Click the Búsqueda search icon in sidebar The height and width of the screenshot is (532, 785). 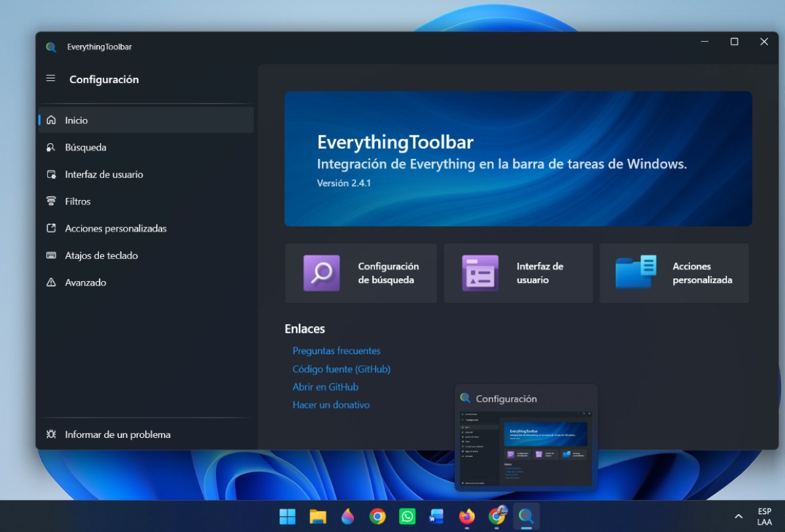(51, 148)
